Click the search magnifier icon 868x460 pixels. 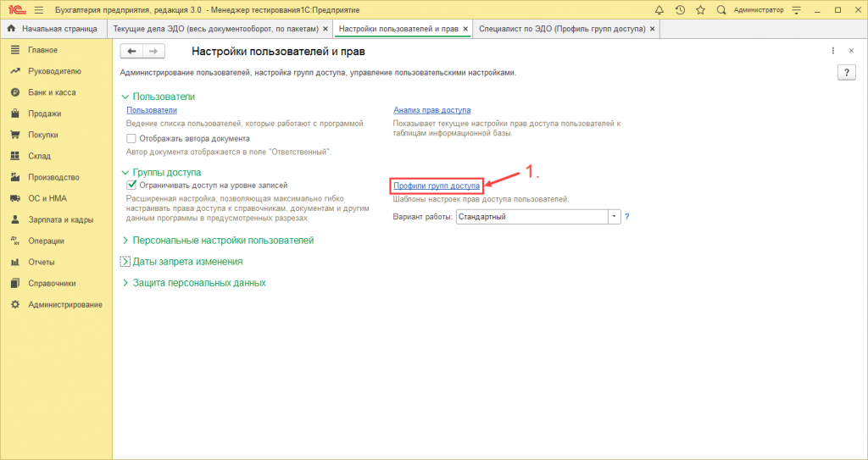click(721, 10)
